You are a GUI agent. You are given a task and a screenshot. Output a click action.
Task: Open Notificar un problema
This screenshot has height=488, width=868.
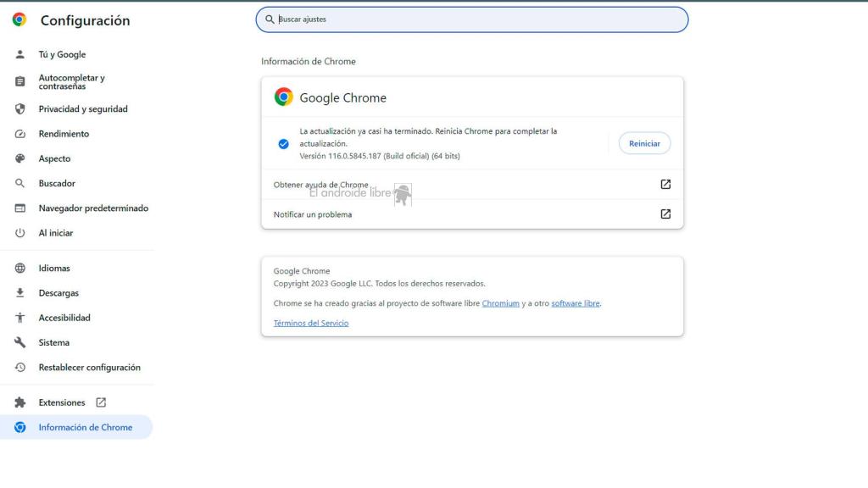click(472, 214)
